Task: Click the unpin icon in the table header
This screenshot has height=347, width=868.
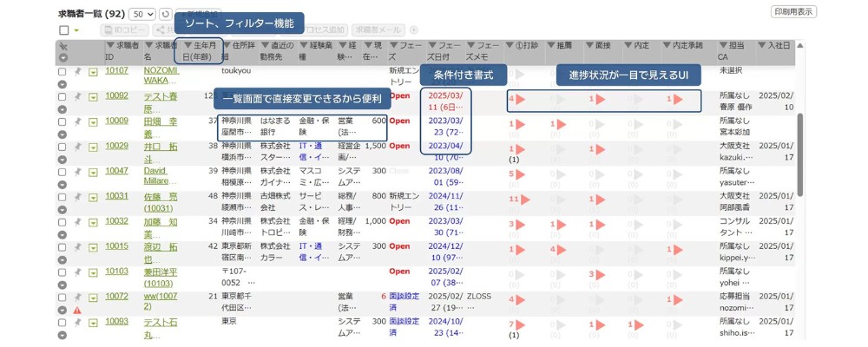Action: tap(62, 45)
